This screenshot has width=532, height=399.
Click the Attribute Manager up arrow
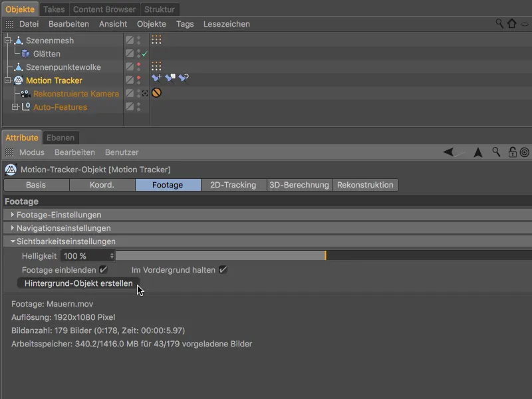point(478,152)
